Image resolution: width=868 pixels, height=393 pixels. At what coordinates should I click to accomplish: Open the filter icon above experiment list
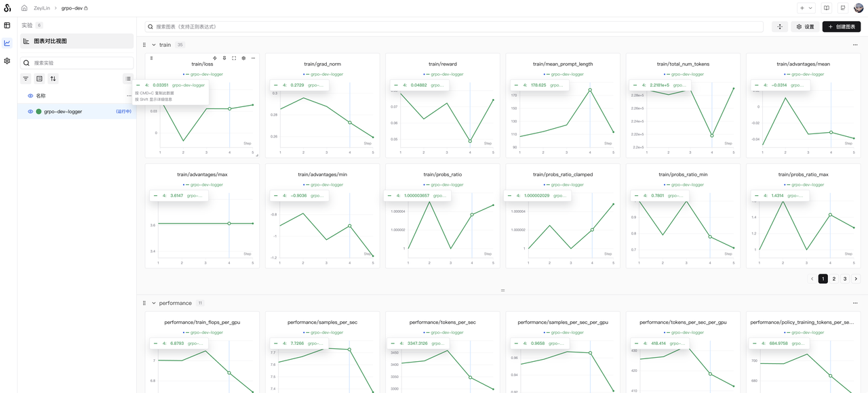(25, 79)
